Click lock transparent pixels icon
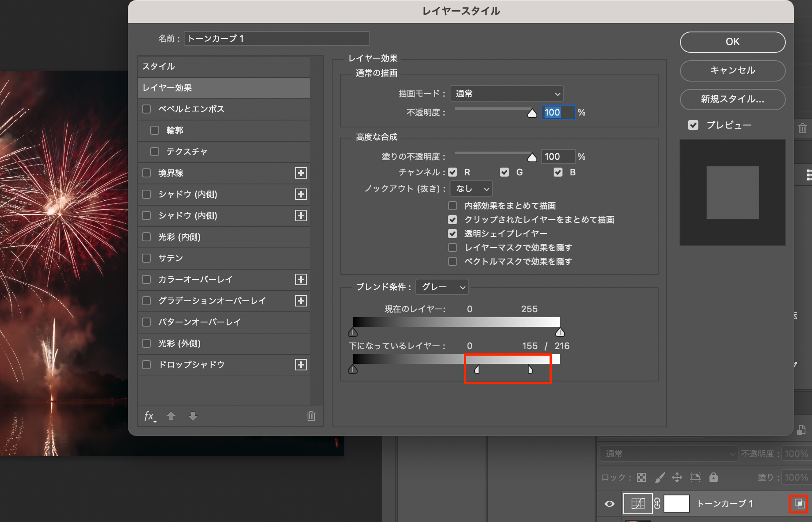Screen dimensions: 812x522 (x=641, y=477)
